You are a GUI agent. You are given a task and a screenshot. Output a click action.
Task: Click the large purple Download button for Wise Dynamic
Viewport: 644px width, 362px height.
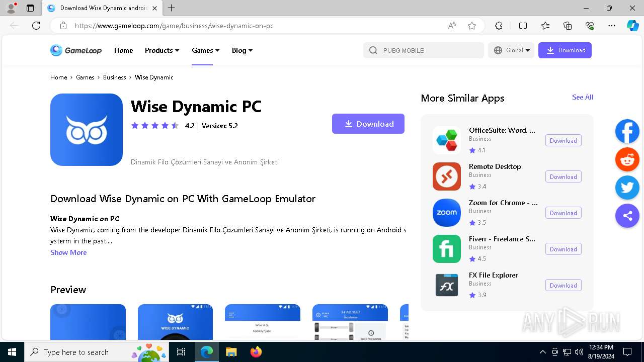[368, 124]
